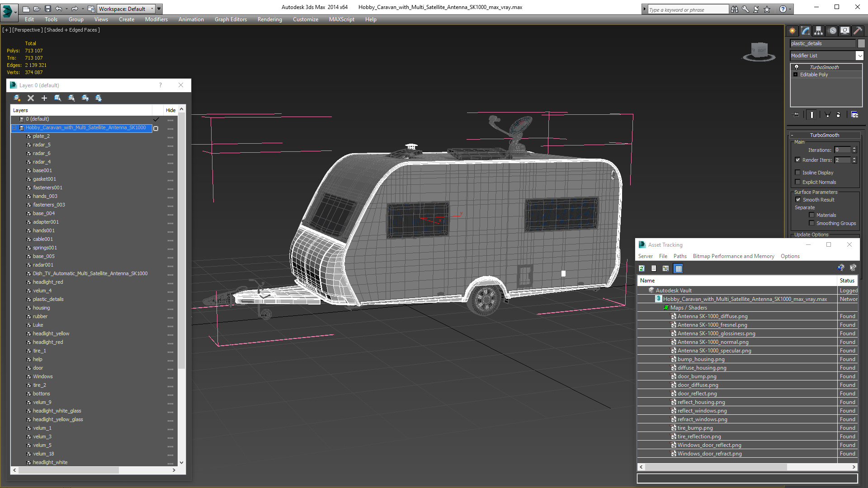Image resolution: width=868 pixels, height=488 pixels.
Task: Open the Display command panel tab
Action: click(845, 31)
